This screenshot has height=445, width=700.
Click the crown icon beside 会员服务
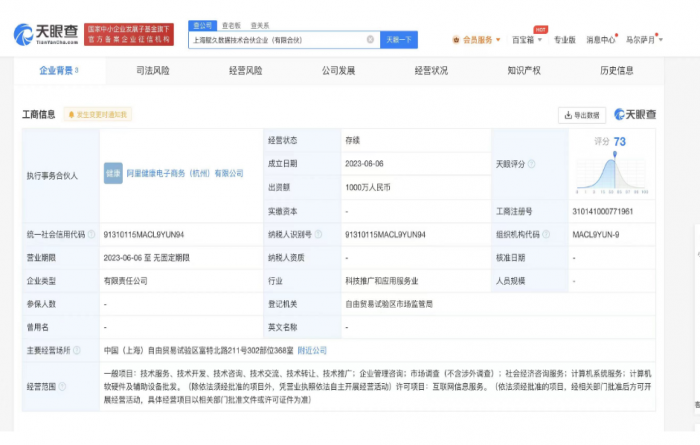(456, 40)
